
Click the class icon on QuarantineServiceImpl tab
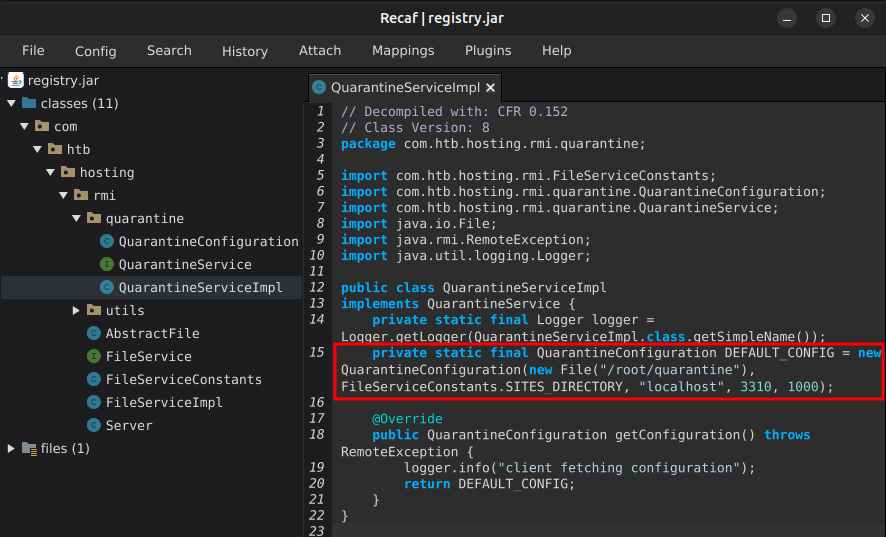[319, 88]
